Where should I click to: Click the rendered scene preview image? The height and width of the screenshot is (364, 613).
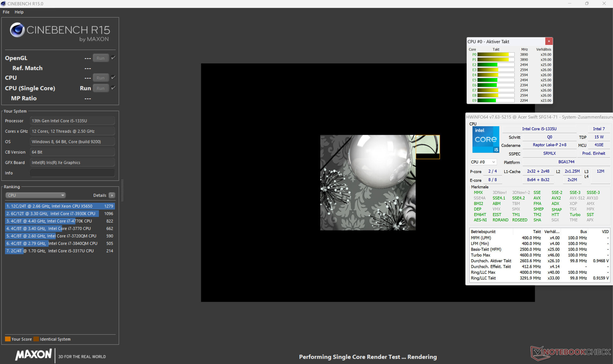pyautogui.click(x=368, y=183)
